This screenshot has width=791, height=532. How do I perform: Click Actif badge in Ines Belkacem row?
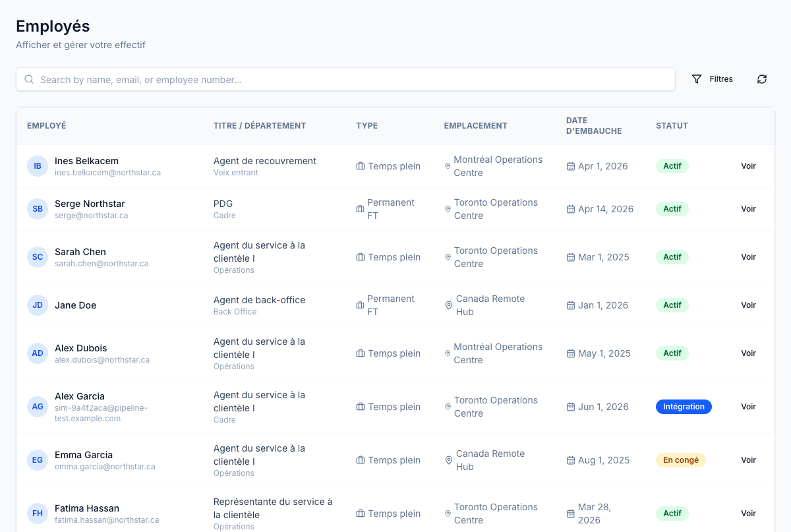[x=672, y=166]
